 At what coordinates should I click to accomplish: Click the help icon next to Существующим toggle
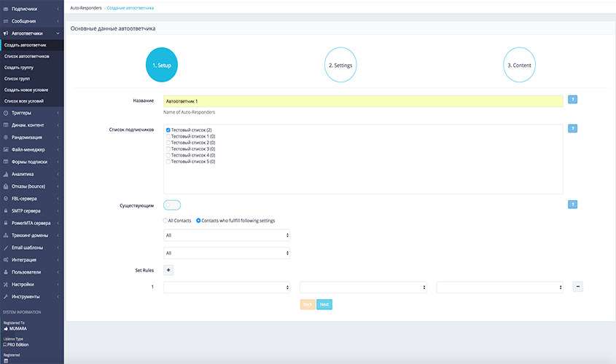[572, 205]
